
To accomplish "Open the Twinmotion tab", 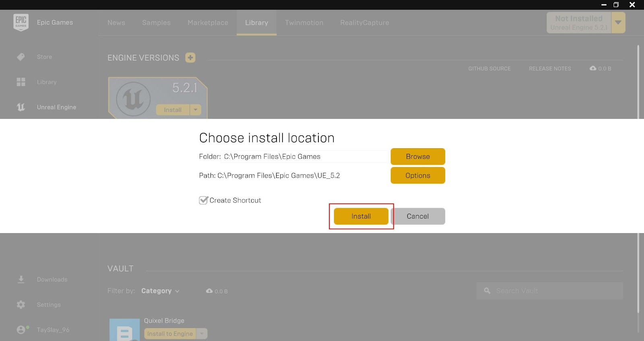I will tap(304, 23).
